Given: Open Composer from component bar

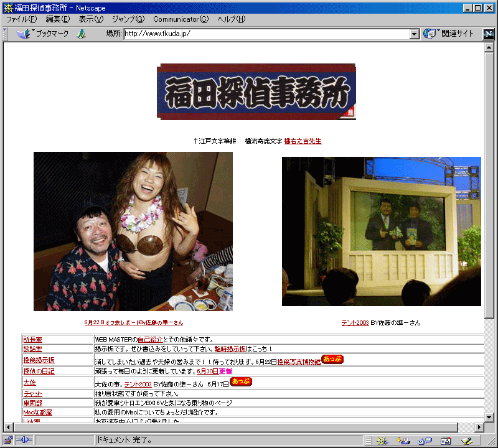Looking at the screenshot, I should pyautogui.click(x=467, y=441).
